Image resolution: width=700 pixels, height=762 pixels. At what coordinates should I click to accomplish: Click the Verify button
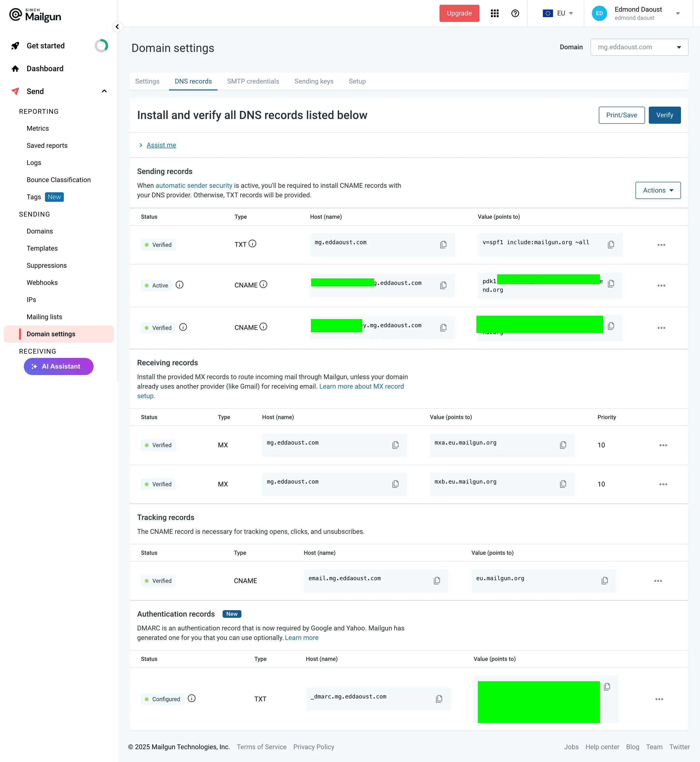tap(664, 115)
